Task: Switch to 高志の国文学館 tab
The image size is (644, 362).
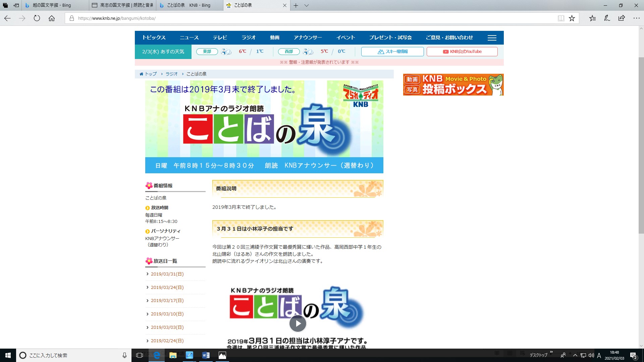Action: pyautogui.click(x=122, y=5)
